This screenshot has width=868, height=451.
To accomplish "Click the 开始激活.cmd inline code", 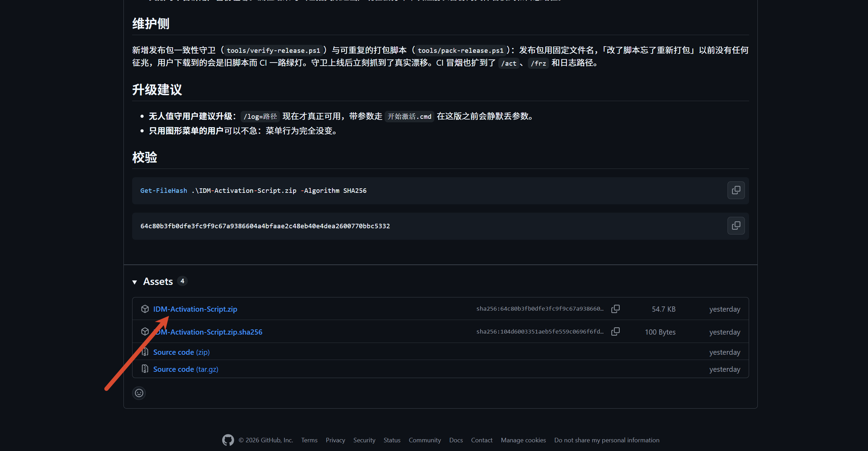I will coord(409,116).
